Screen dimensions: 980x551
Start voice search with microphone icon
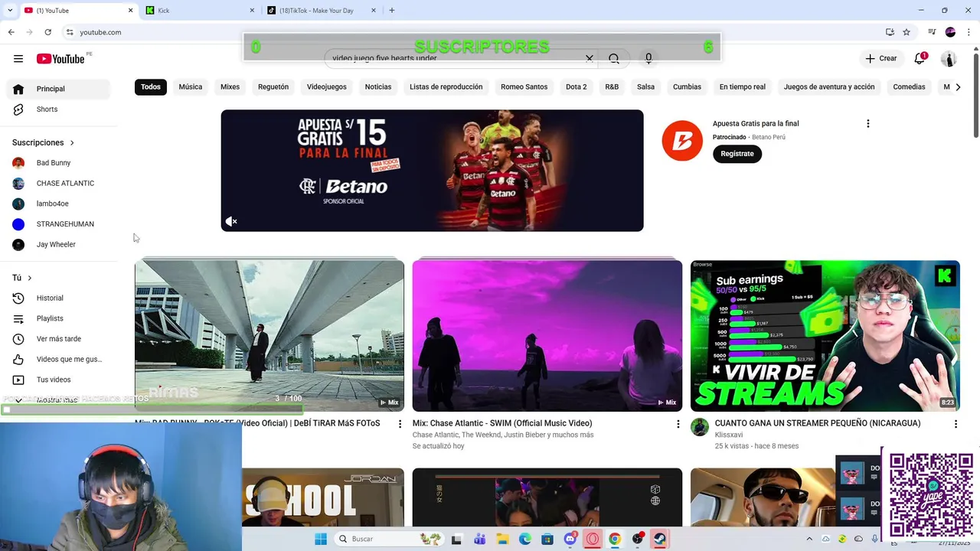coord(648,58)
